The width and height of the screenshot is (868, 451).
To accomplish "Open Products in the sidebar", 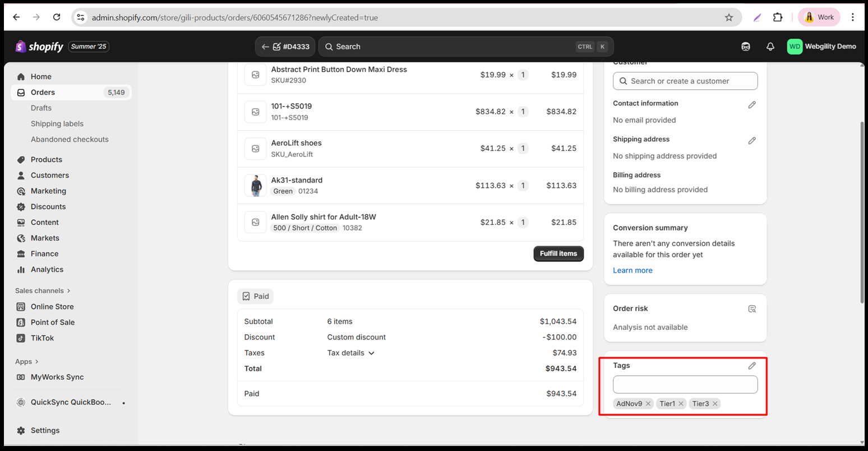I will pyautogui.click(x=46, y=160).
